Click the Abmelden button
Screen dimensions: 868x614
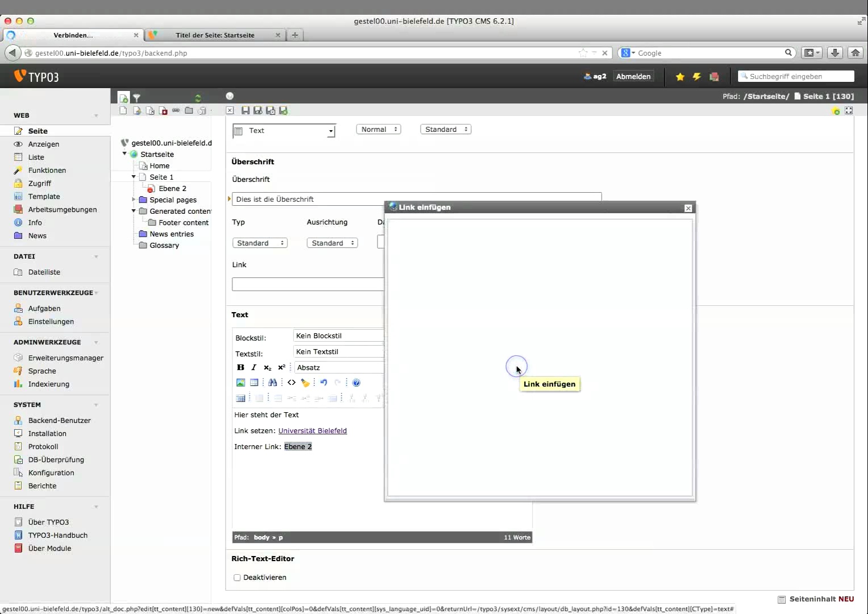(633, 76)
